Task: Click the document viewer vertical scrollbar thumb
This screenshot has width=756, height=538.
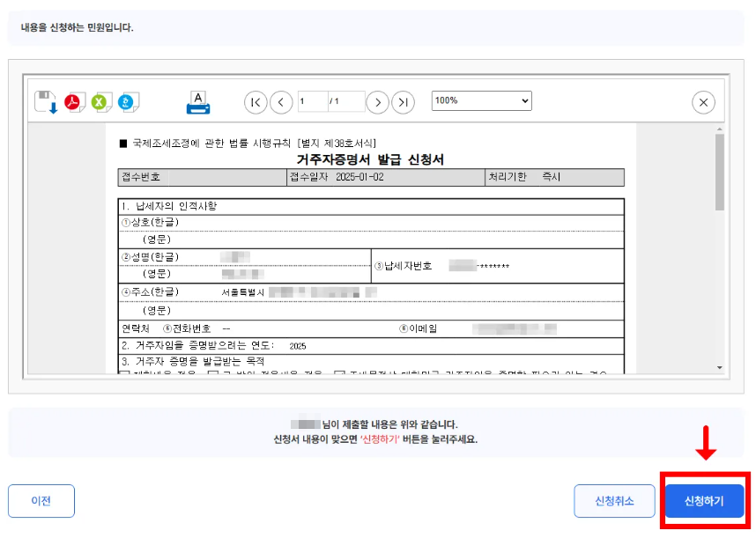Action: click(720, 172)
